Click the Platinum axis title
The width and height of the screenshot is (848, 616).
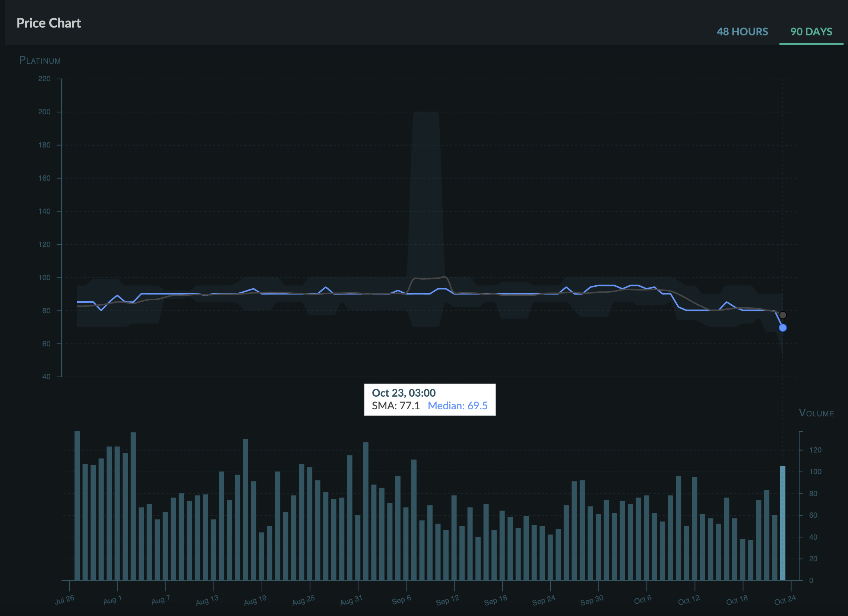pos(39,60)
